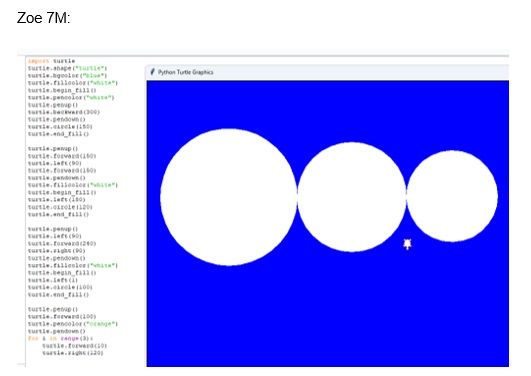Click the turtle.shape("turtle") code line
Screen dimensions: 531x376
67,68
